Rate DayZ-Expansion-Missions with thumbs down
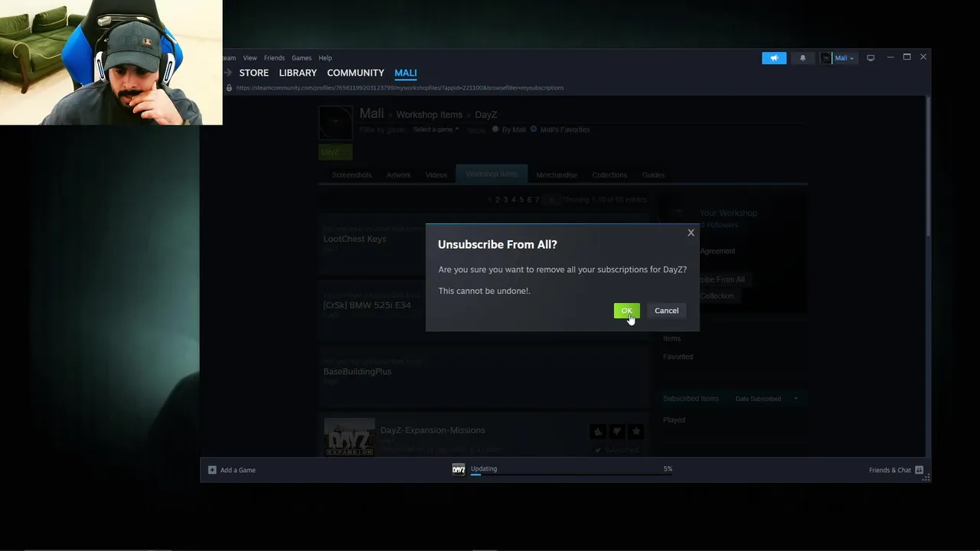The image size is (980, 551). pos(617,432)
